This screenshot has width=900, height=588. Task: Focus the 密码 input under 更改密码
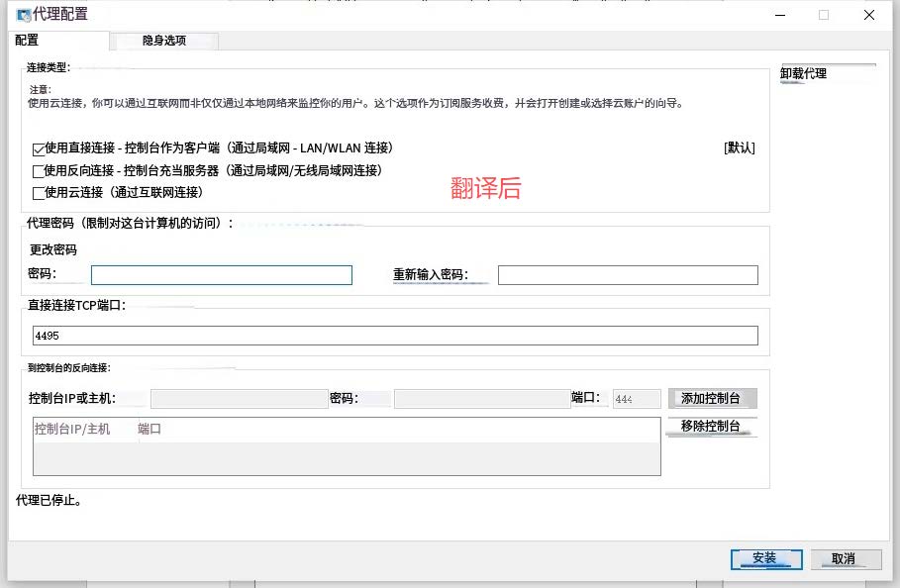[221, 275]
